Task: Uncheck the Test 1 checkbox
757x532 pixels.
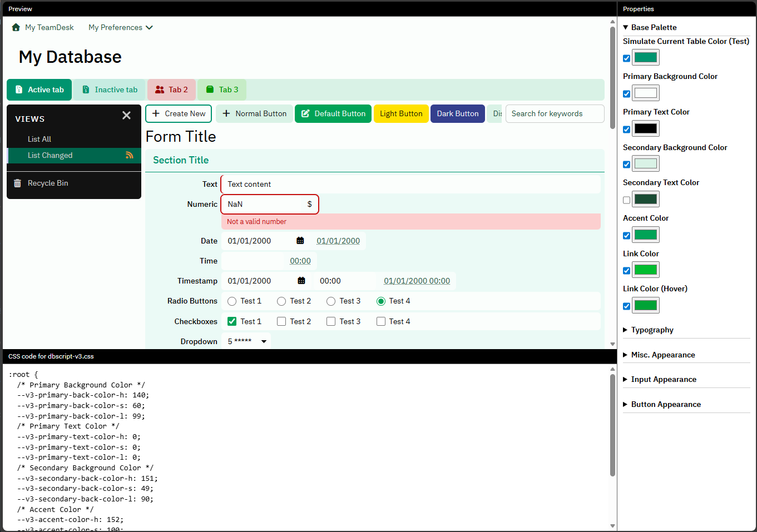Action: 232,321
